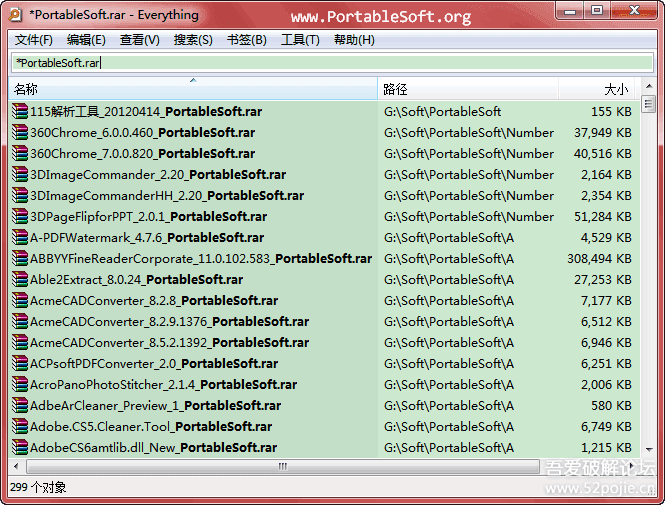Click the RAR icon beside 115解析工具_20120414_PortableSoft.rar

pos(20,112)
